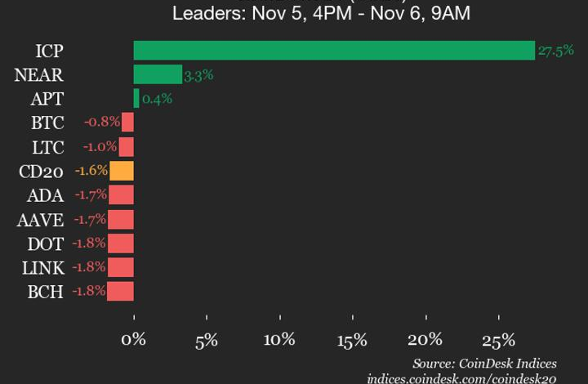
Task: Click the 27.5% value label
Action: pyautogui.click(x=554, y=51)
